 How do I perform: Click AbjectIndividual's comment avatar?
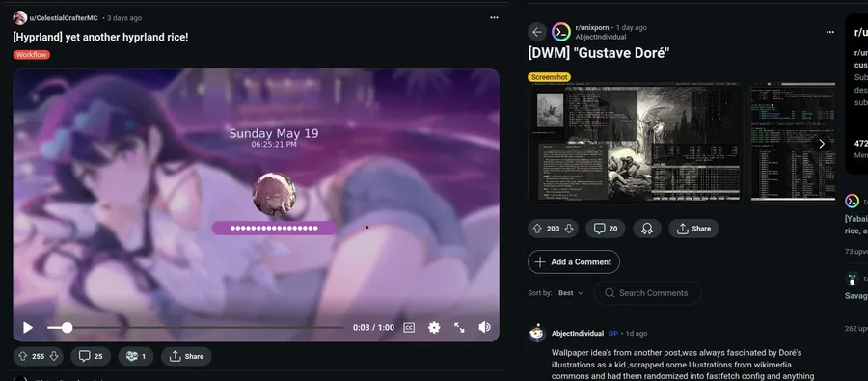pyautogui.click(x=537, y=334)
